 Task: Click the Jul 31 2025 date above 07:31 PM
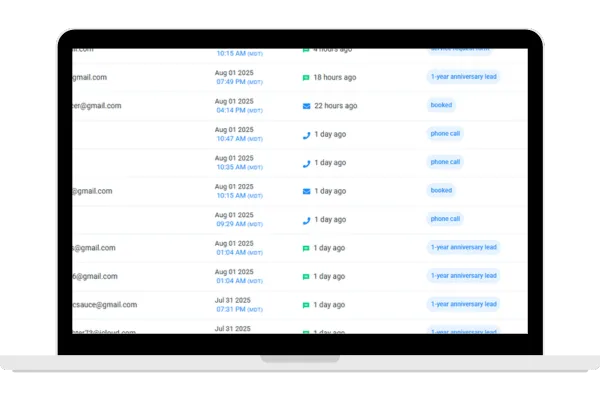[x=233, y=300]
